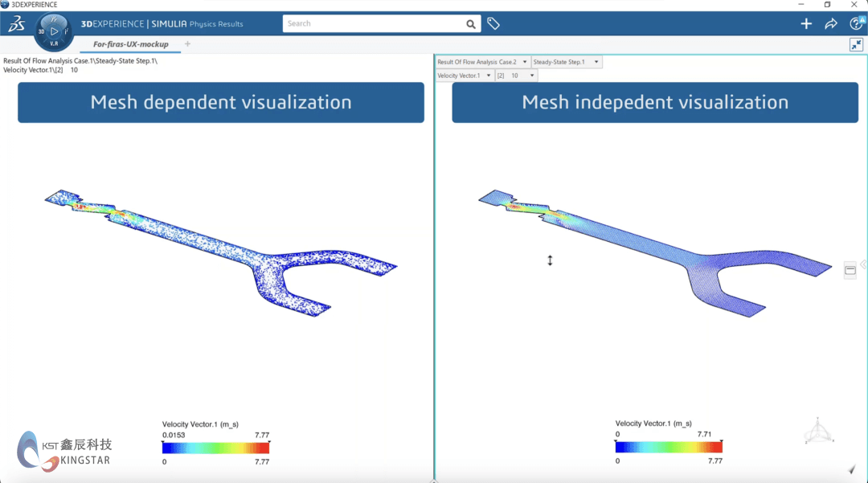Open the Result Of Flow Analysis Case.2 dropdown

(523, 62)
